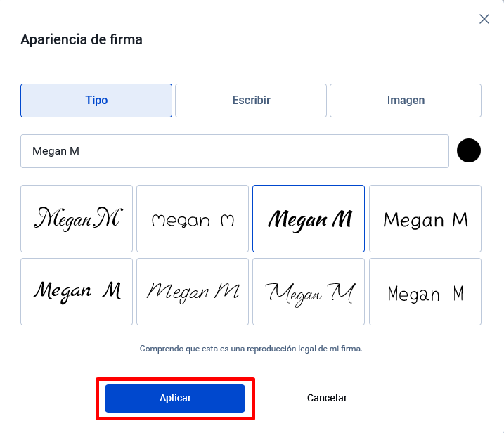Choose the looping flourish script Megan M

tap(309, 292)
